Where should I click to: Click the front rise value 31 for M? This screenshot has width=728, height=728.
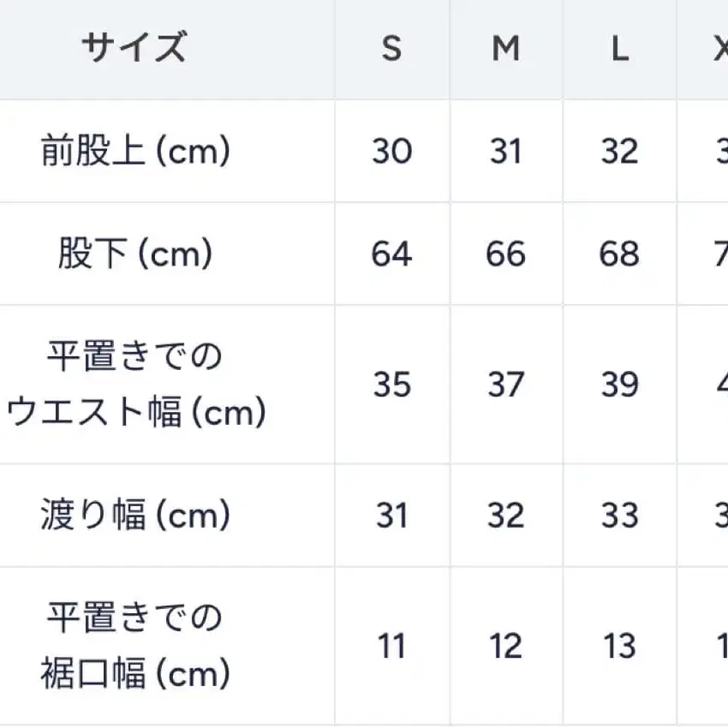coord(505,152)
